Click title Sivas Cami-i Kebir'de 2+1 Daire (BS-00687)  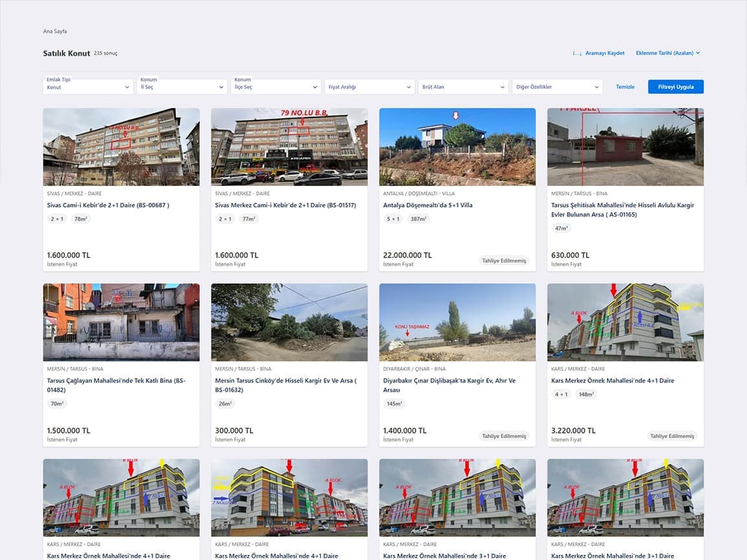tap(108, 205)
